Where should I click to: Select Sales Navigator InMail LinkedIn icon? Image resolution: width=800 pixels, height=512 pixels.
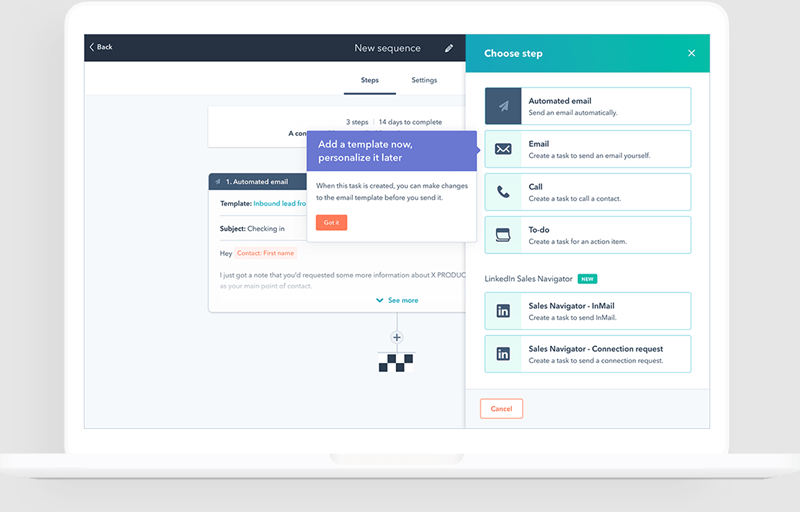pyautogui.click(x=504, y=311)
